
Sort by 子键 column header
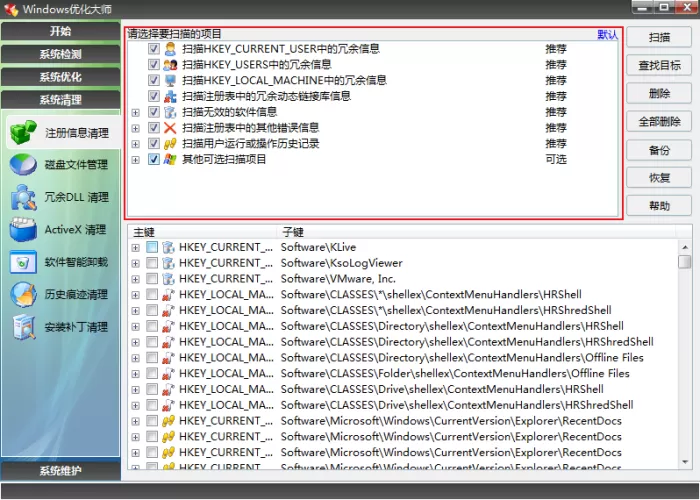point(476,232)
